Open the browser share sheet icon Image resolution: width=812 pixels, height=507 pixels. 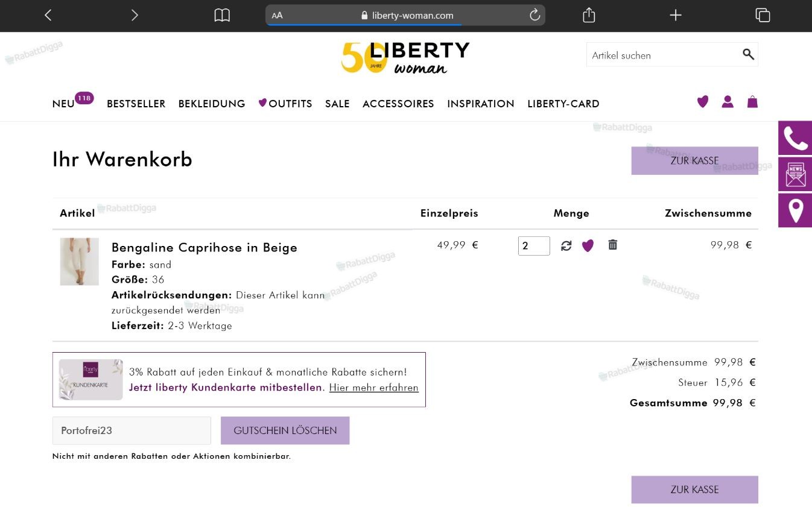(589, 15)
